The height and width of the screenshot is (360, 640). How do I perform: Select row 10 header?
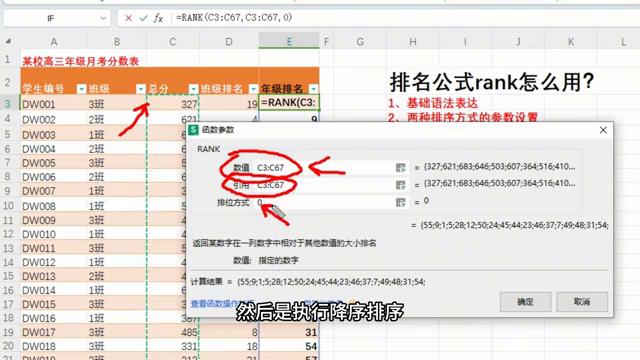pyautogui.click(x=8, y=205)
